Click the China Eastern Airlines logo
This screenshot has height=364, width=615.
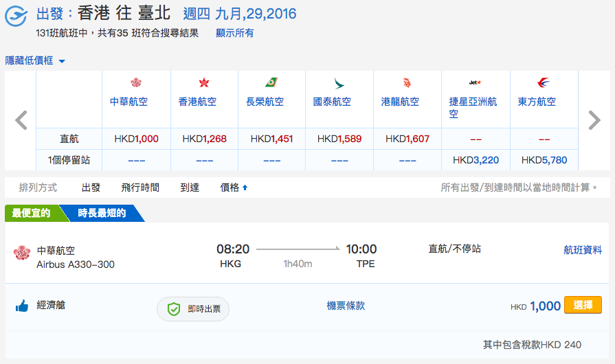click(544, 82)
